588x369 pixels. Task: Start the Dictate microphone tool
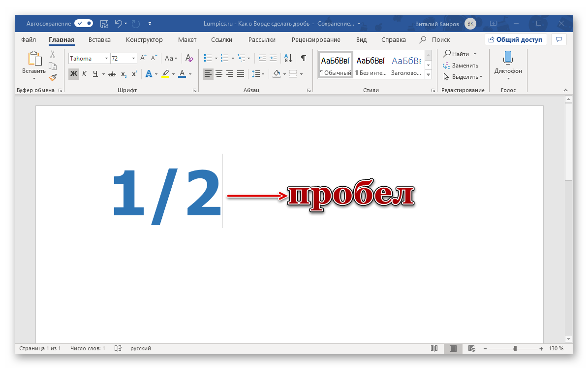tap(508, 63)
